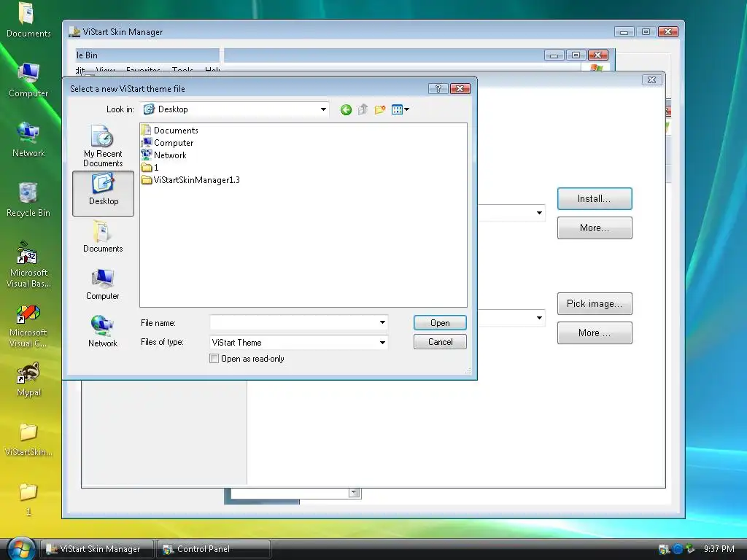Click the Cancel button in file dialog
747x560 pixels.
[x=440, y=342]
